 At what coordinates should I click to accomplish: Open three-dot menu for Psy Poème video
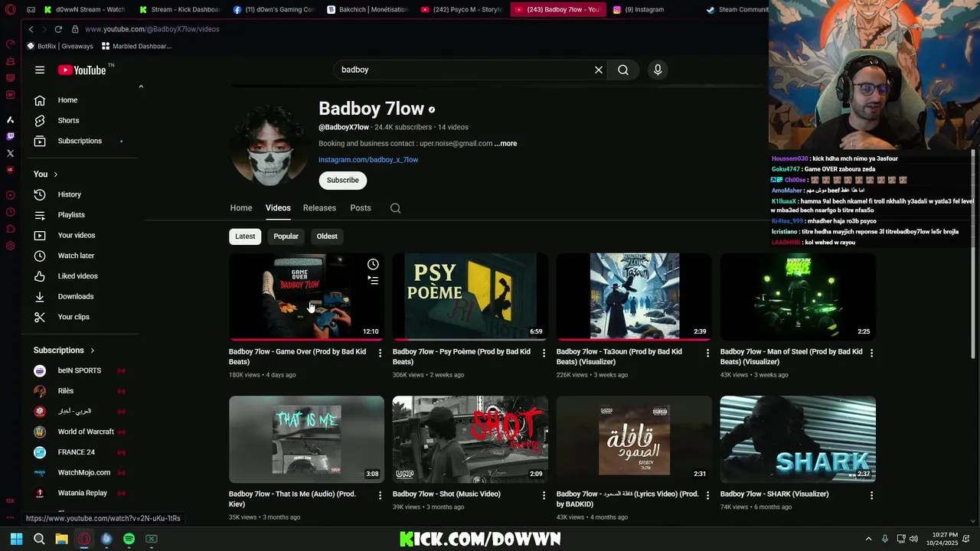point(544,353)
